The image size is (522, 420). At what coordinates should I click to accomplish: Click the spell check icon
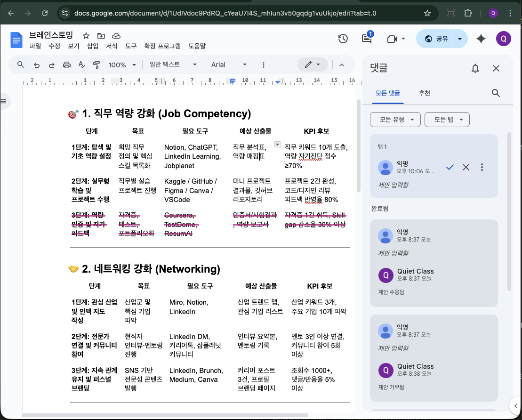(81, 65)
